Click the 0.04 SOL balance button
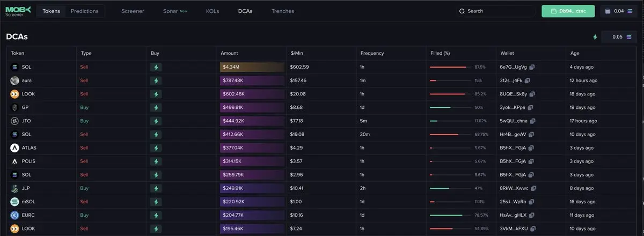This screenshot has width=644, height=236. pyautogui.click(x=619, y=11)
